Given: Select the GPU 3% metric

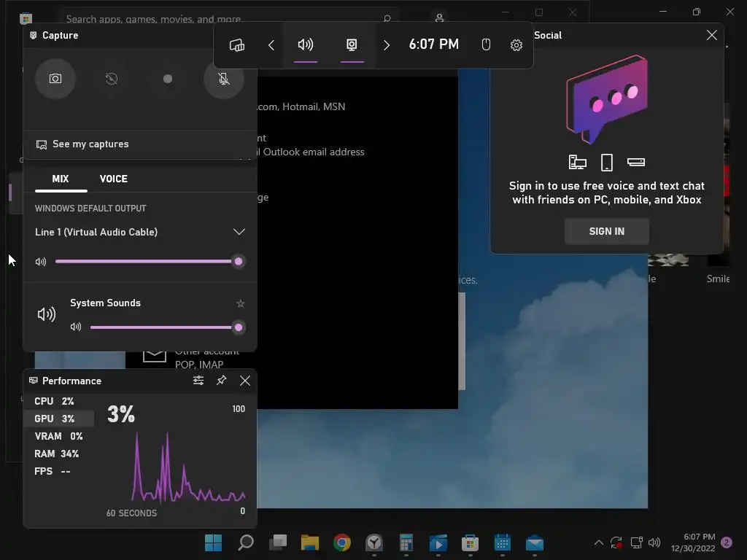Looking at the screenshot, I should coord(58,419).
